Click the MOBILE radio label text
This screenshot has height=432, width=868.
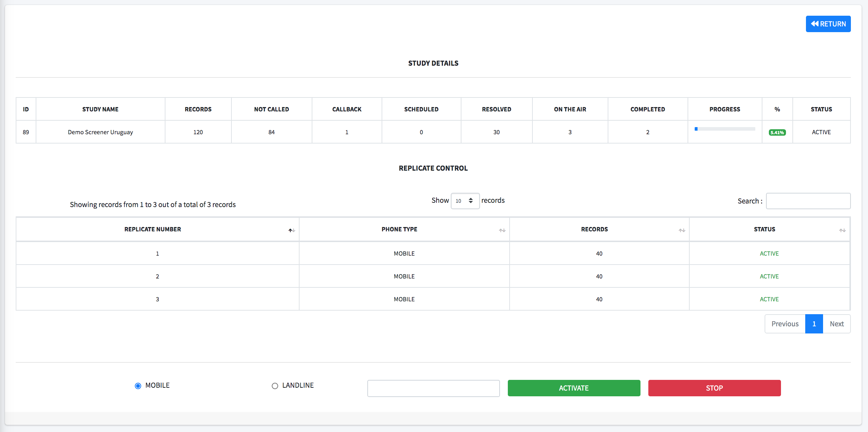coord(157,385)
